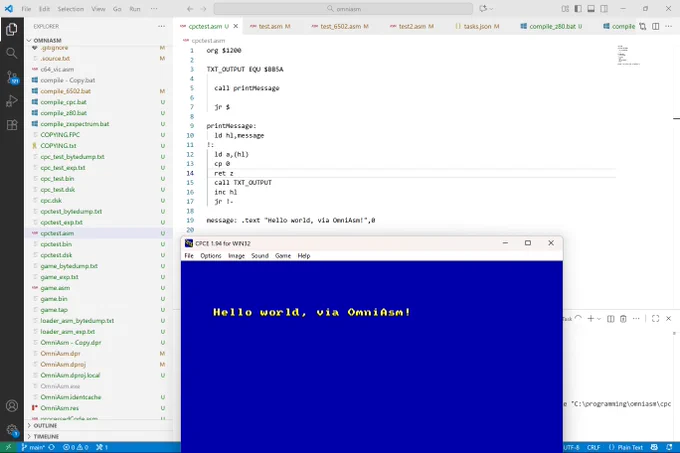Open the overflow menu ellipsis in title bar
The height and width of the screenshot is (453, 680).
pos(154,9)
